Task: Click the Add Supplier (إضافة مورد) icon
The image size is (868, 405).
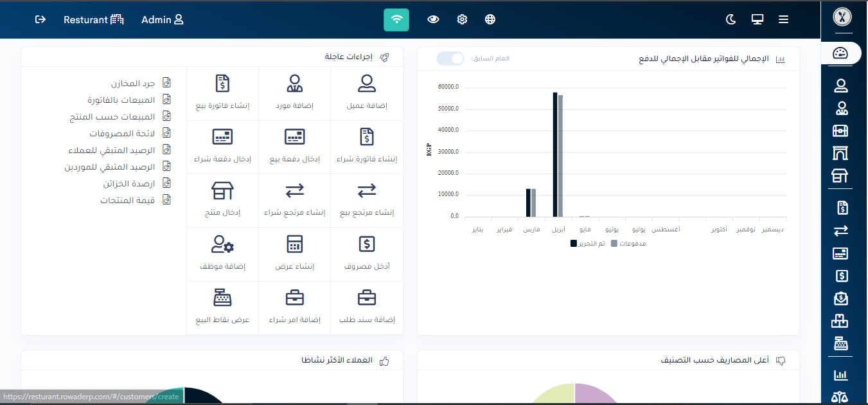Action: click(x=294, y=84)
